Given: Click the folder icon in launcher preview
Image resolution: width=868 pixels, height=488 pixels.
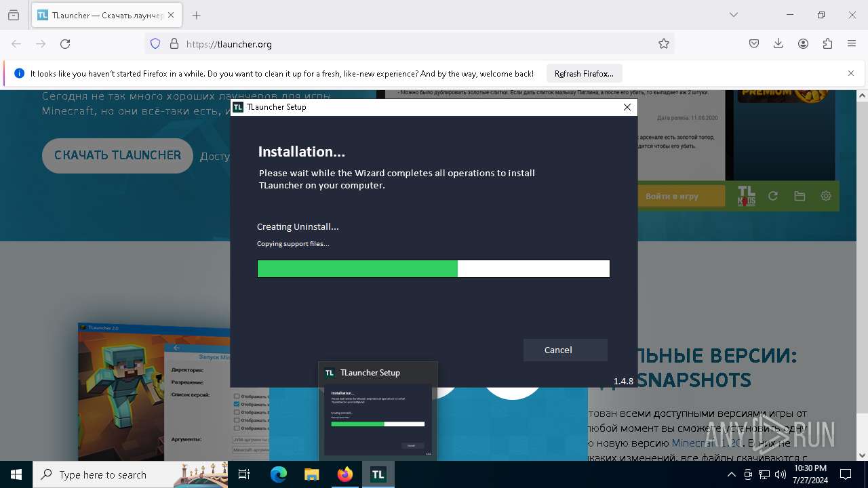Looking at the screenshot, I should tap(800, 197).
